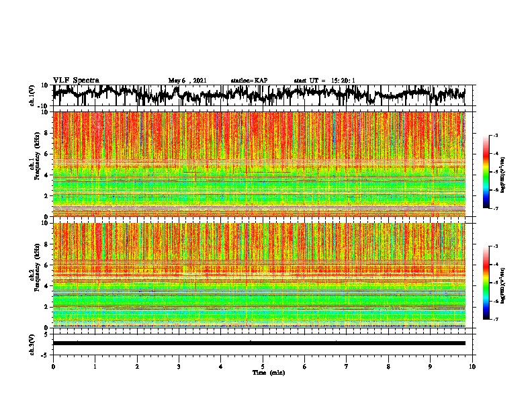Click inside the ch.1 spectrogram panel
The image size is (532, 411).
pyautogui.click(x=259, y=164)
